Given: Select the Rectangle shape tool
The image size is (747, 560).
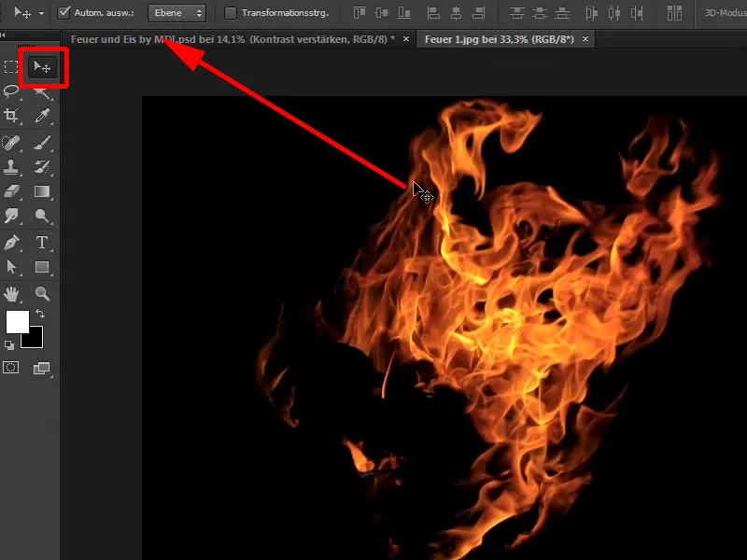Looking at the screenshot, I should [42, 267].
